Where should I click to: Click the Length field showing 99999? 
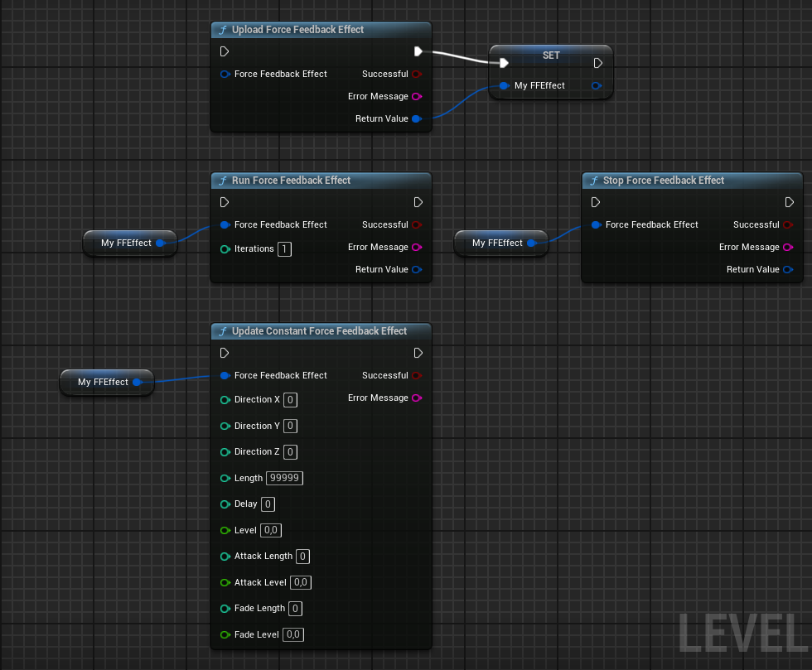click(284, 478)
